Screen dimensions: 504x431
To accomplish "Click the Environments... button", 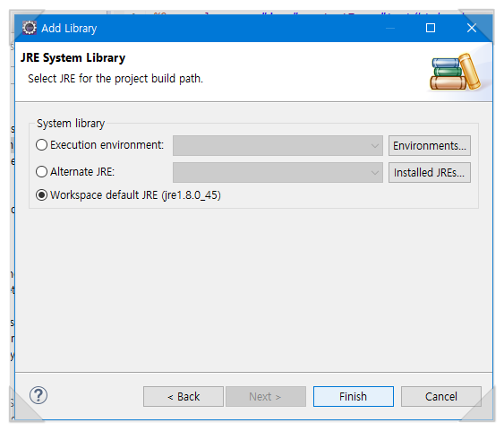I will pos(430,146).
